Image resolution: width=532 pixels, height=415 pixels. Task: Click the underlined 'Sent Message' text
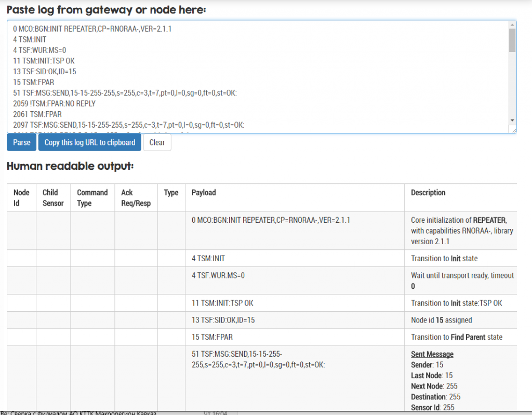tap(432, 354)
